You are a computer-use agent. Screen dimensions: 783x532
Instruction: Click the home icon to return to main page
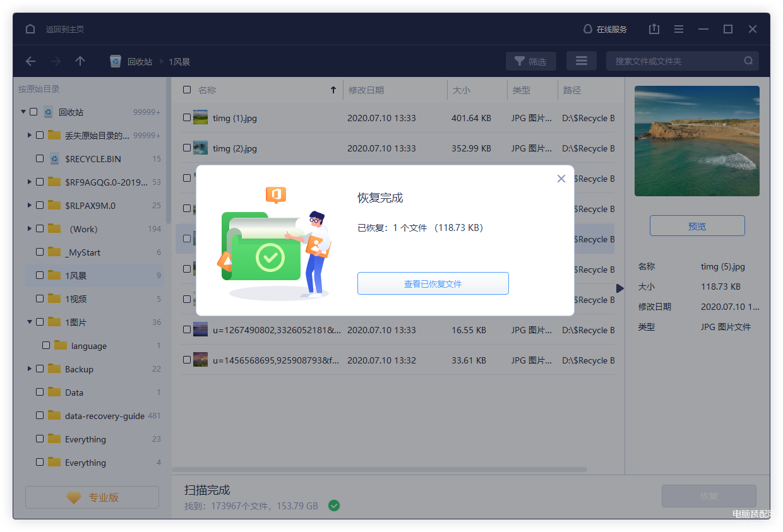[x=30, y=29]
